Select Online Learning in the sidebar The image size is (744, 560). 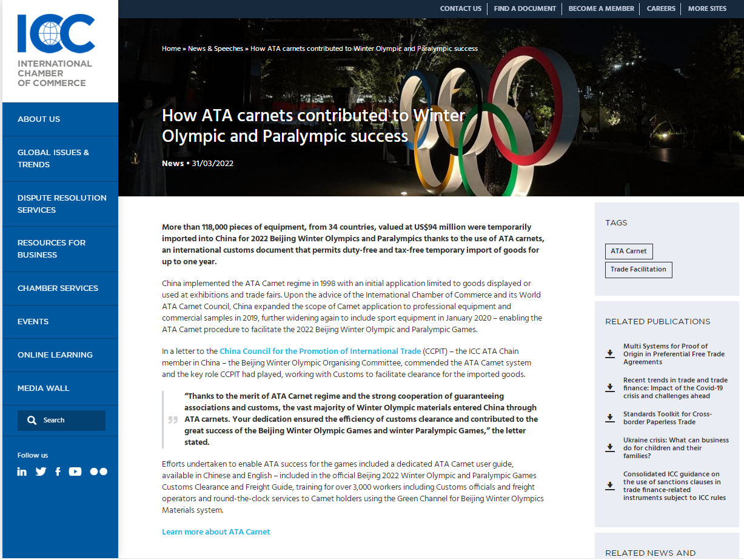pos(55,355)
